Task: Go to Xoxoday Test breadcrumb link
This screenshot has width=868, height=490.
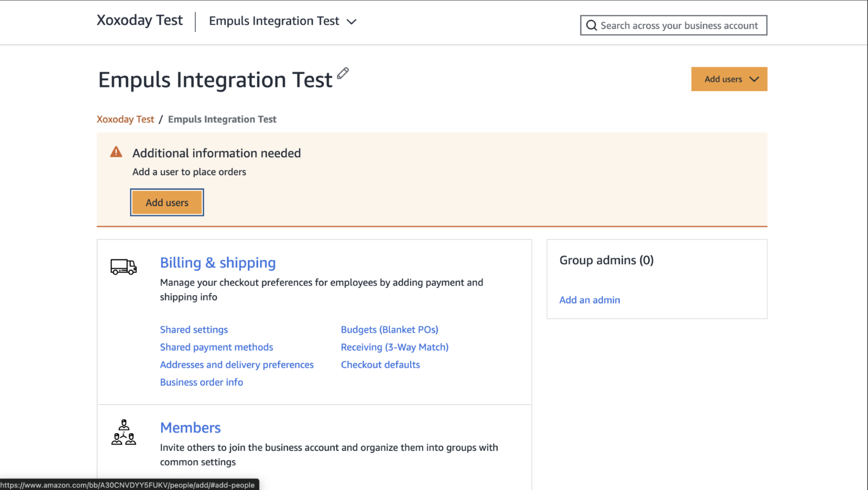Action: coord(125,119)
